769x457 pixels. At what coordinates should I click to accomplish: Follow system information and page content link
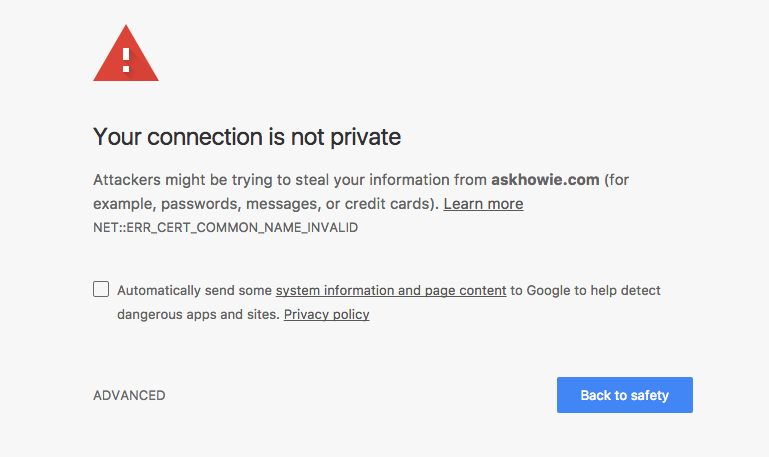click(x=391, y=291)
